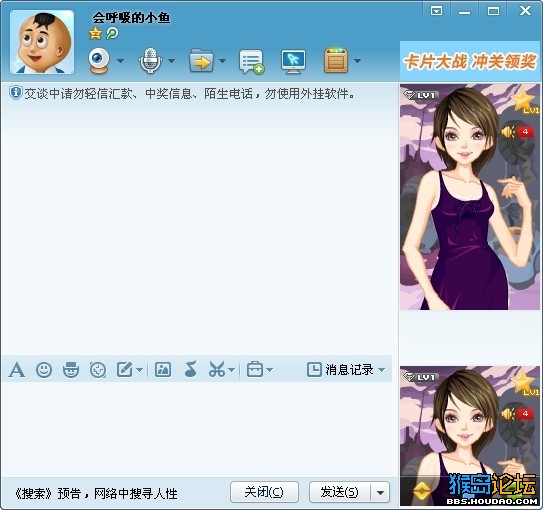The image size is (543, 510).
Task: Start a voice call with microphone icon
Action: coord(150,61)
